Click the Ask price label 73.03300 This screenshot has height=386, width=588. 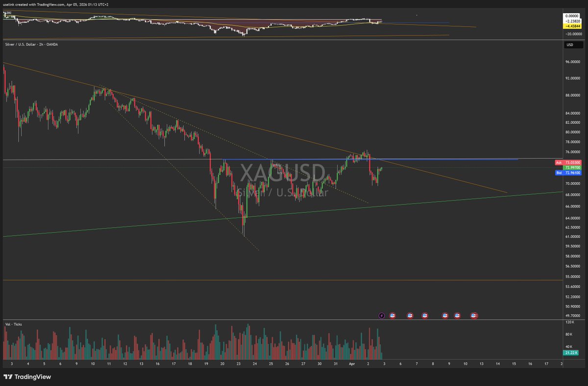[x=568, y=162]
